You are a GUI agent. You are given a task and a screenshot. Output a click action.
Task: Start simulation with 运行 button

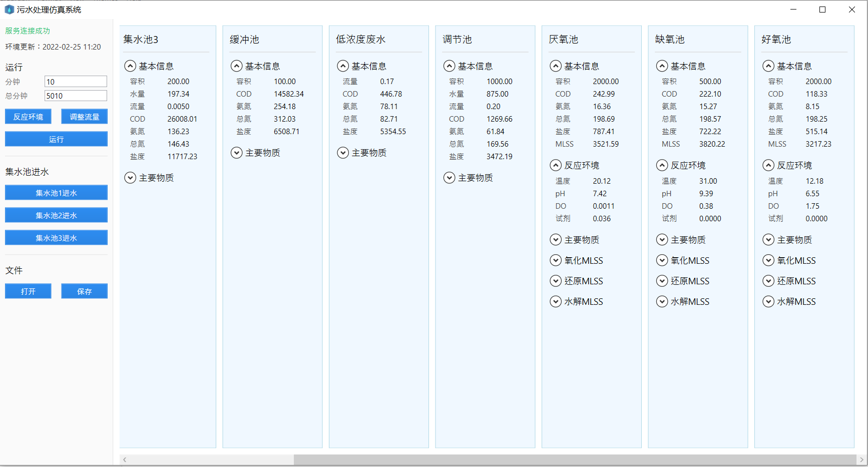56,139
